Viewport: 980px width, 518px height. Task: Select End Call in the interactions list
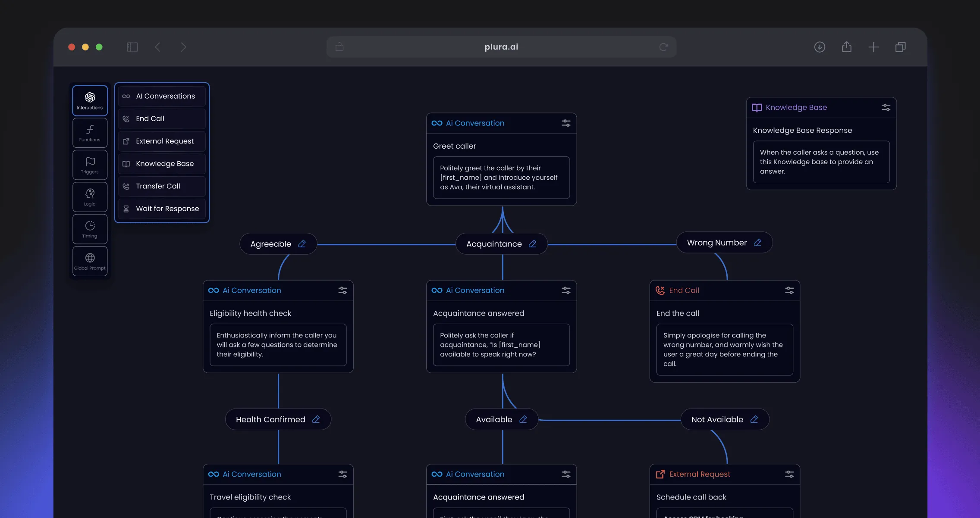coord(162,119)
